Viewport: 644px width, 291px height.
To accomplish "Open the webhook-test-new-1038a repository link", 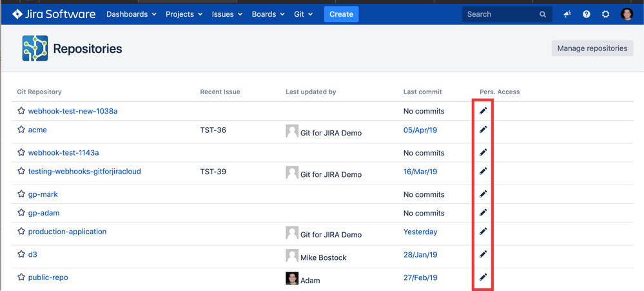I will (73, 111).
